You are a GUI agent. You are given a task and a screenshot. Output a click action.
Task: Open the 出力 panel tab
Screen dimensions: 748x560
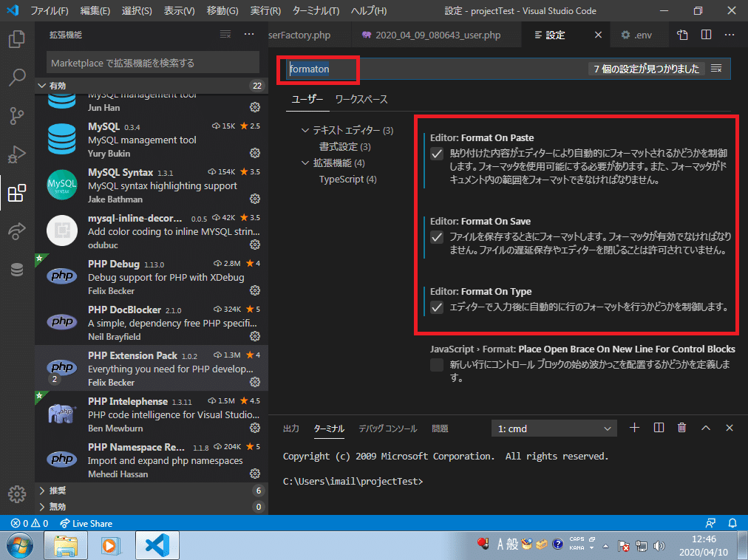click(x=291, y=428)
